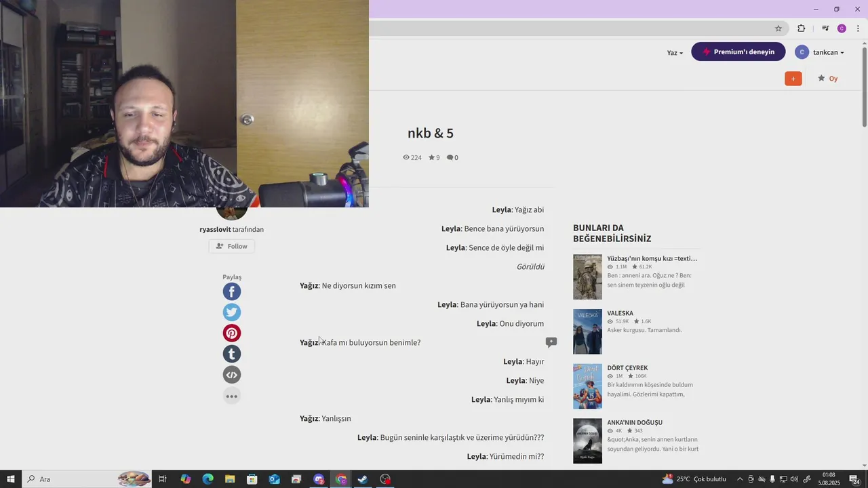The height and width of the screenshot is (488, 868).
Task: Show more share options (three dots)
Action: [232, 396]
